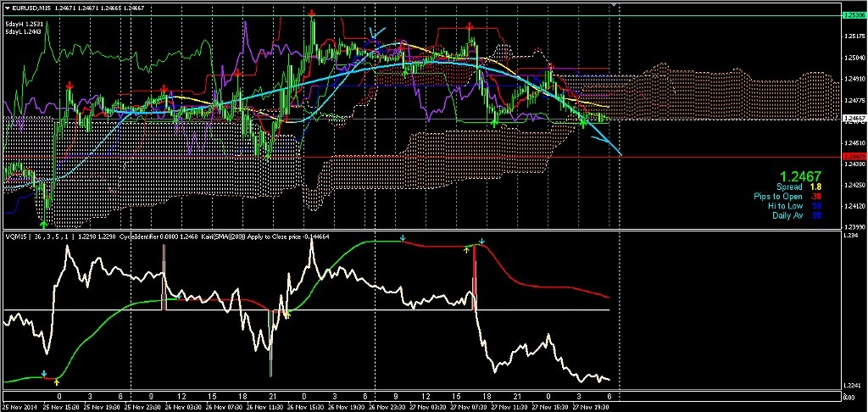Click the Pips to Open -38 readout
868x412 pixels.
788,197
